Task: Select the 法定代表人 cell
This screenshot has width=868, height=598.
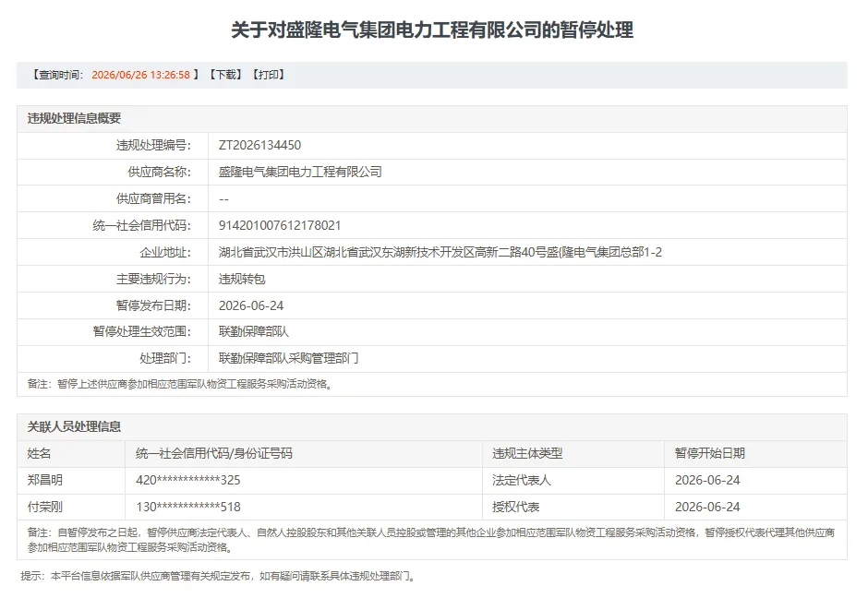Action: [x=522, y=480]
